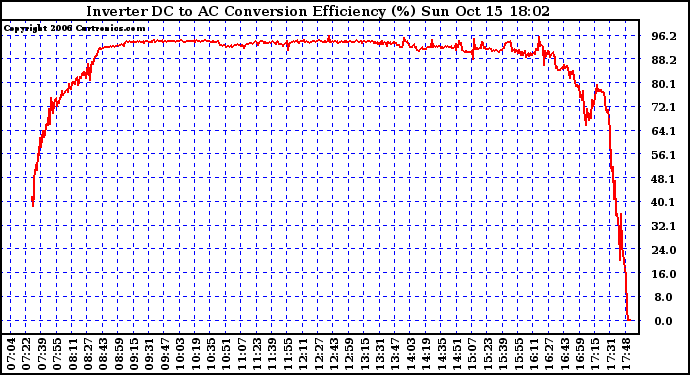Click the 10:03 time axis label

point(180,354)
